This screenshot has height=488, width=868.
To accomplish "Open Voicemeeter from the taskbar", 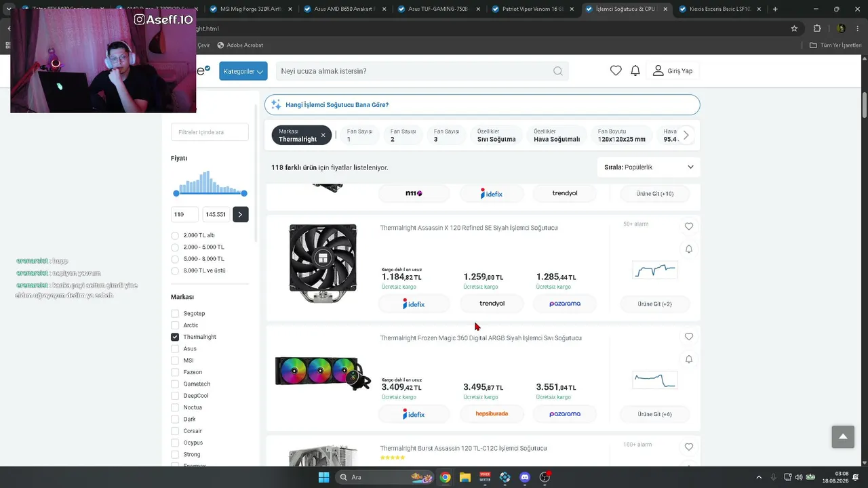I will click(485, 477).
